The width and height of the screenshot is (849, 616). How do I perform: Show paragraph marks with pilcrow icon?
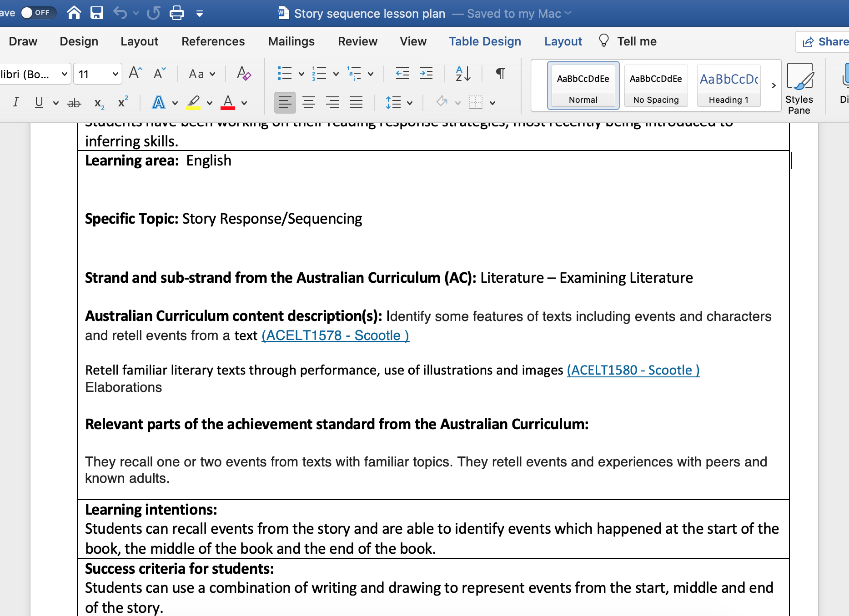point(500,73)
